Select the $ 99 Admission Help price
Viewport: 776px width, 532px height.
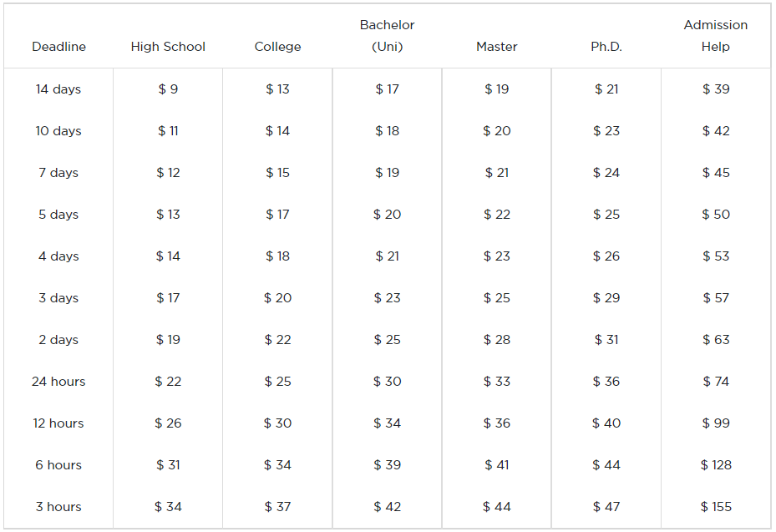pos(716,423)
